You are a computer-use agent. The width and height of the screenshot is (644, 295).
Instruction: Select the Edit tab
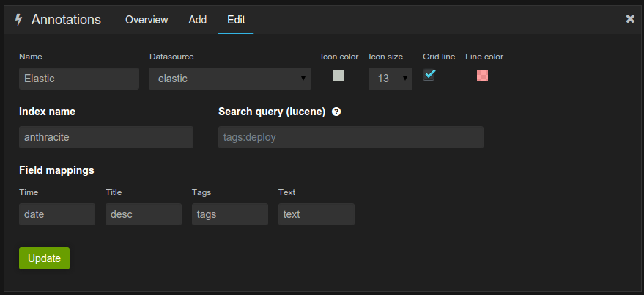[236, 20]
